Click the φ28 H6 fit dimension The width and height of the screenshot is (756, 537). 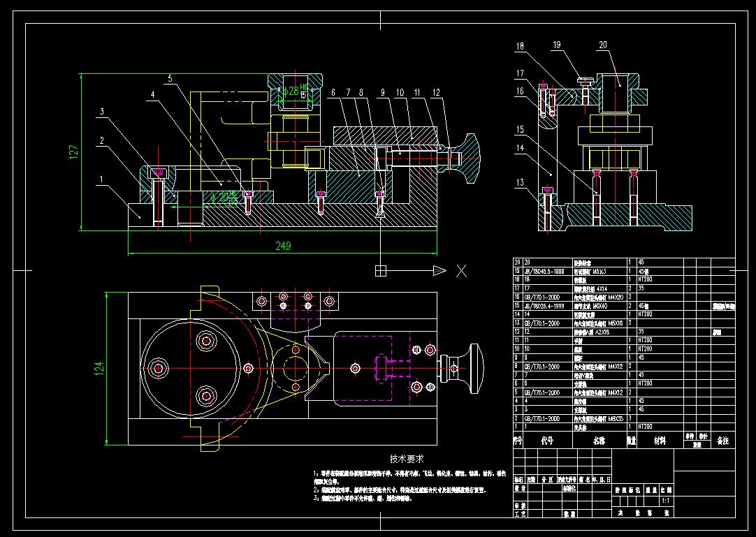295,91
